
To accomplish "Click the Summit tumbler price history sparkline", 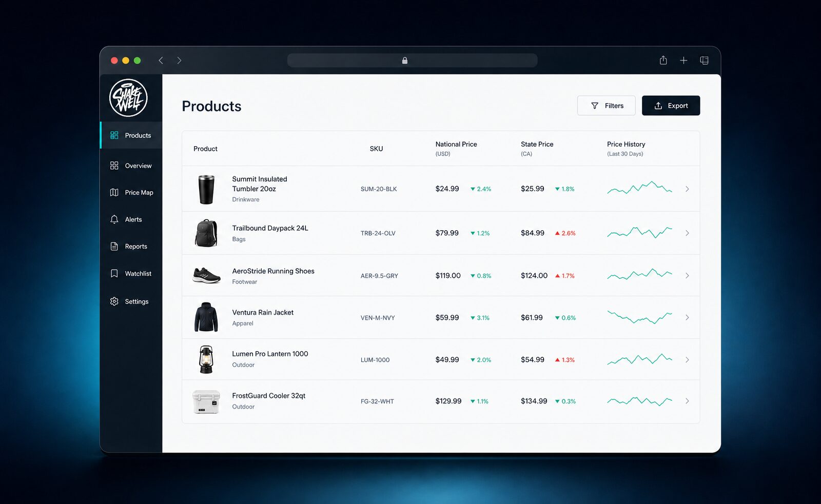I will point(639,188).
